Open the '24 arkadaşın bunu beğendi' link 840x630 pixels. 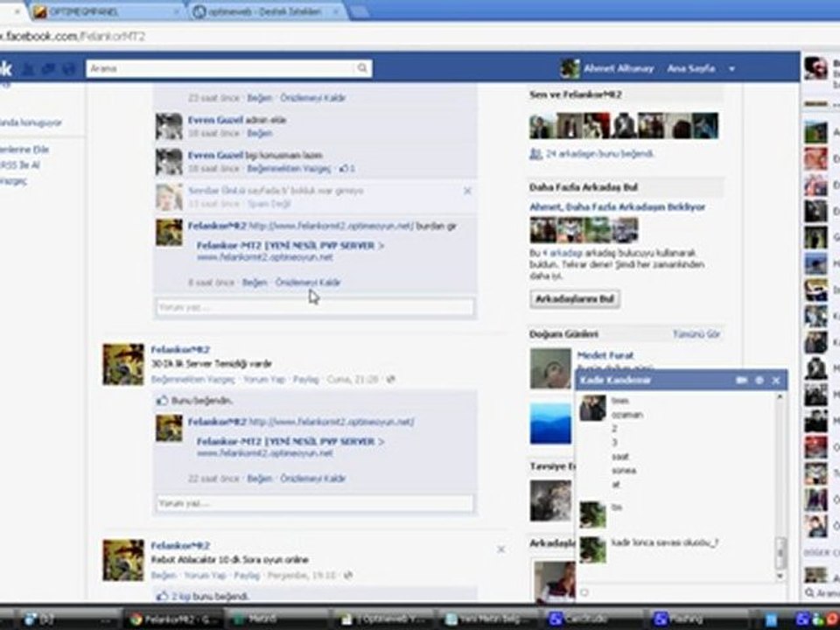point(599,154)
